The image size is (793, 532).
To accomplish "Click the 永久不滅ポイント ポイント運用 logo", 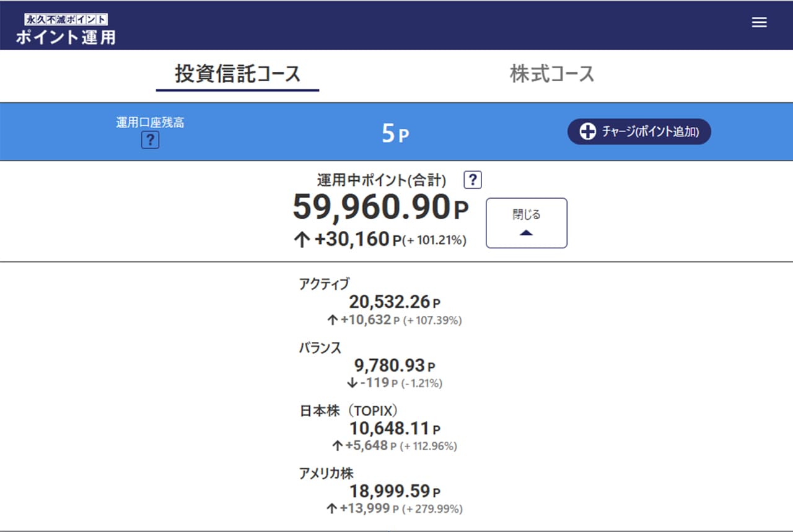I will click(66, 29).
